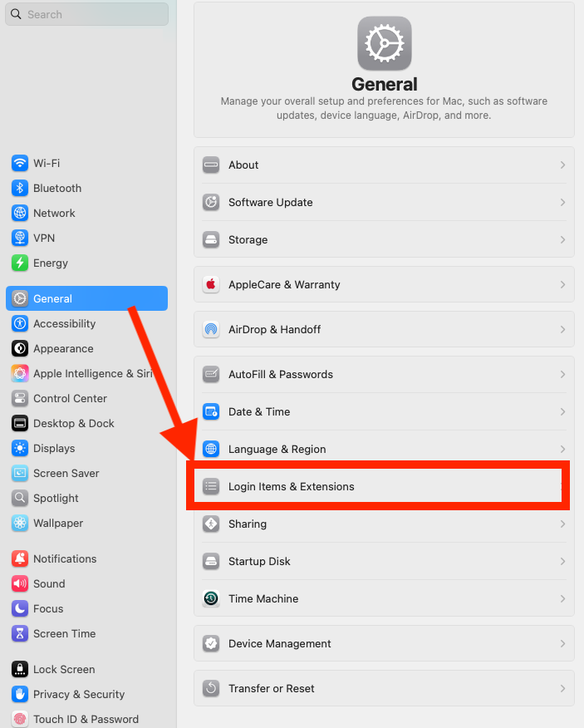
Task: Select the Bluetooth sidebar icon
Action: pyautogui.click(x=19, y=188)
